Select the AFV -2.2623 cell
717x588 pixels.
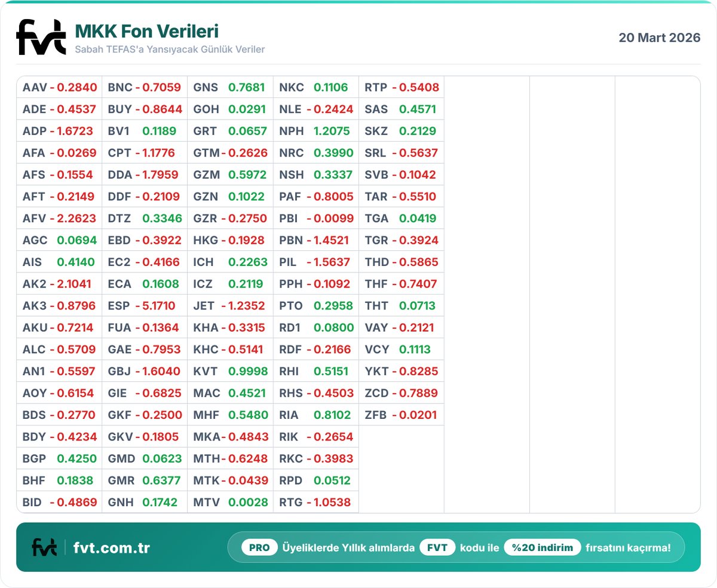pos(60,218)
